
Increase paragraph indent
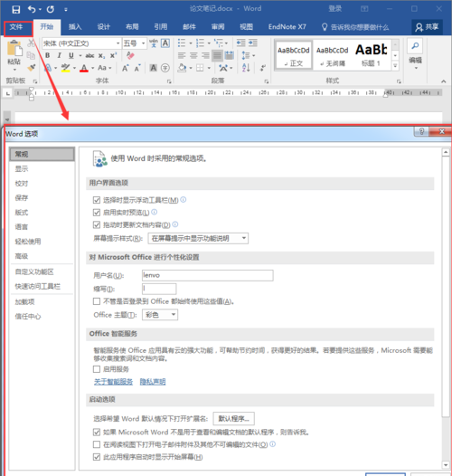coord(253,43)
